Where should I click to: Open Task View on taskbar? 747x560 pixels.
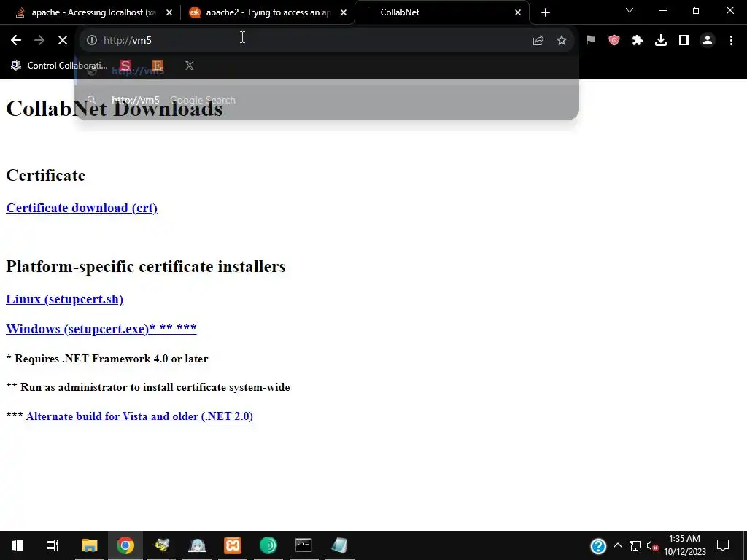pyautogui.click(x=52, y=545)
